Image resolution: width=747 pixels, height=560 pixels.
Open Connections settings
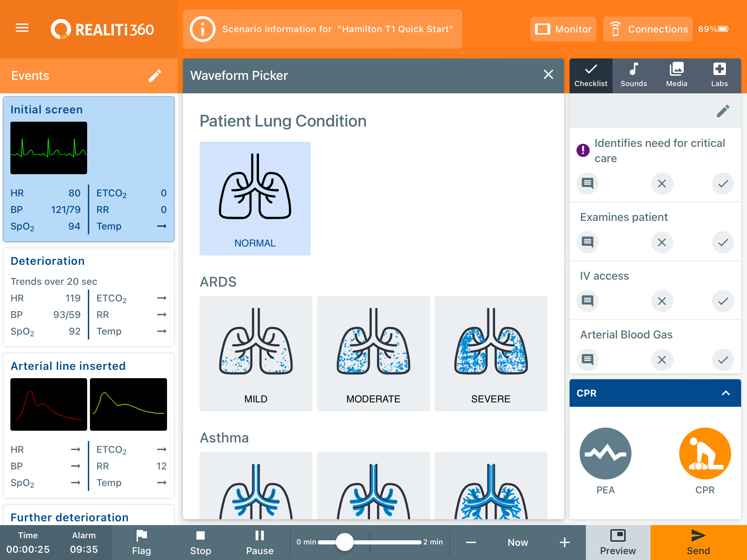pyautogui.click(x=647, y=29)
